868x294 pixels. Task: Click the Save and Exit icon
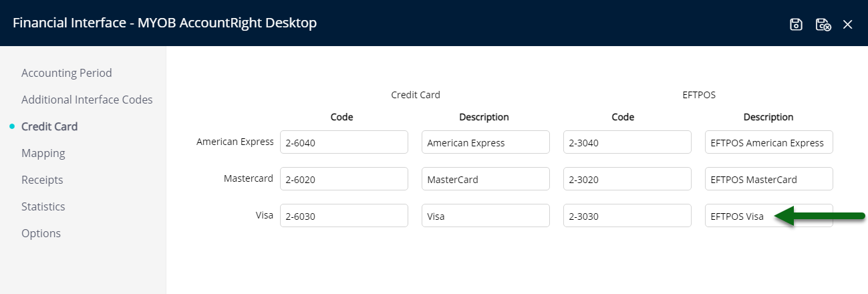823,25
